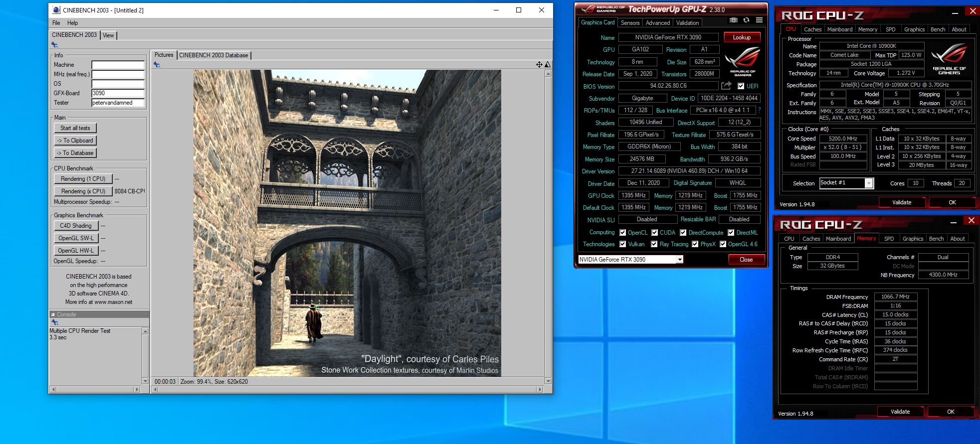The width and height of the screenshot is (980, 444).
Task: Toggle the DirectML checkbox
Action: pos(731,233)
